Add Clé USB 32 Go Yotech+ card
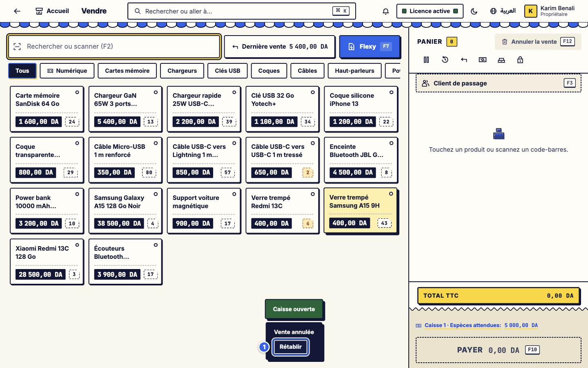 point(283,109)
